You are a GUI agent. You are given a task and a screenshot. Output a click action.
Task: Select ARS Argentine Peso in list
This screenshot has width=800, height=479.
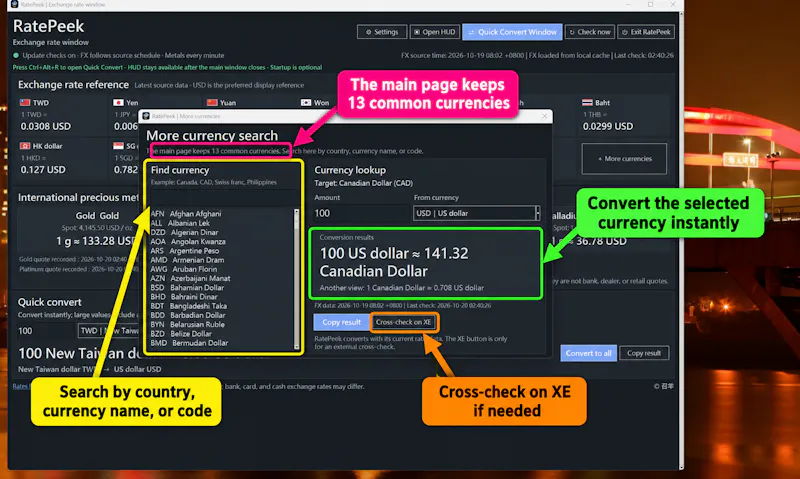tap(185, 250)
